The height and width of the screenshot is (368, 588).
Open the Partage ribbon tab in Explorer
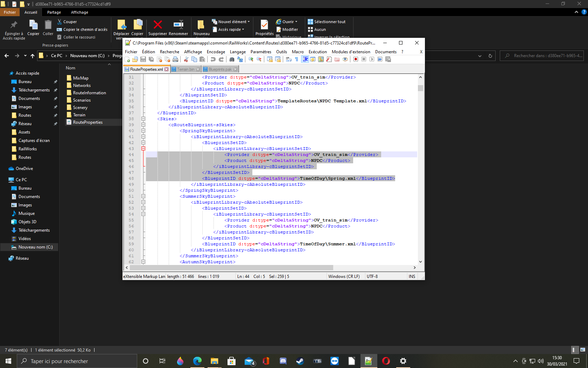tap(54, 12)
